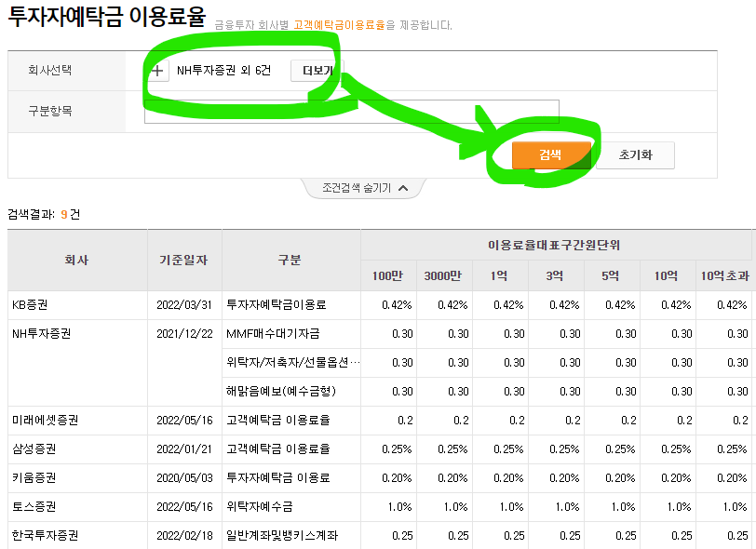The image size is (756, 549).
Task: Click the orange 검색 button
Action: (x=551, y=154)
